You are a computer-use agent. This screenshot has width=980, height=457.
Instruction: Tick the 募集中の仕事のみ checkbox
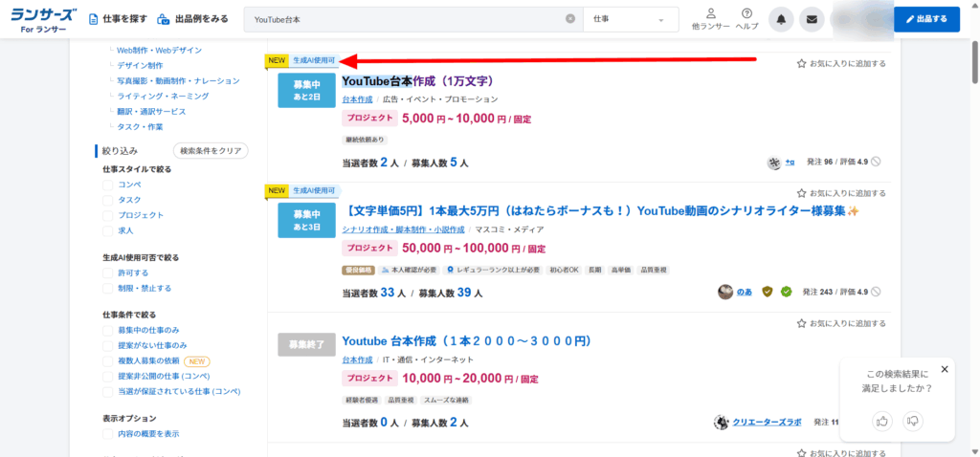[108, 330]
